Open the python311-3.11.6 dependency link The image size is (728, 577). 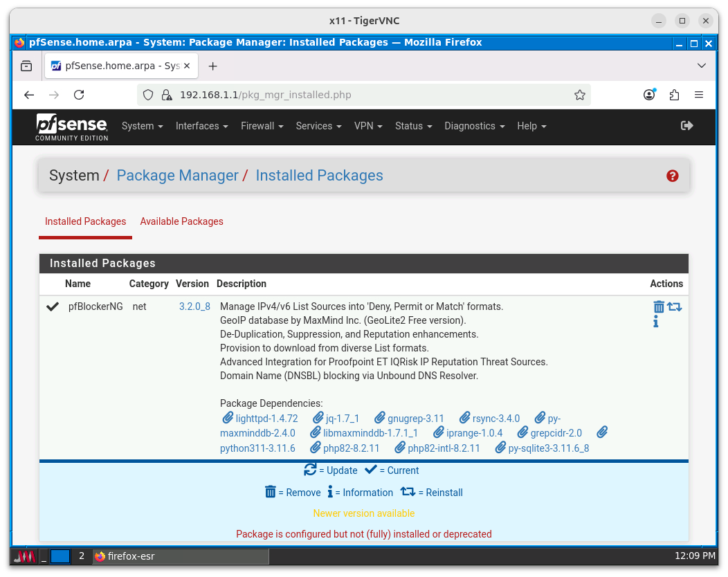point(257,448)
